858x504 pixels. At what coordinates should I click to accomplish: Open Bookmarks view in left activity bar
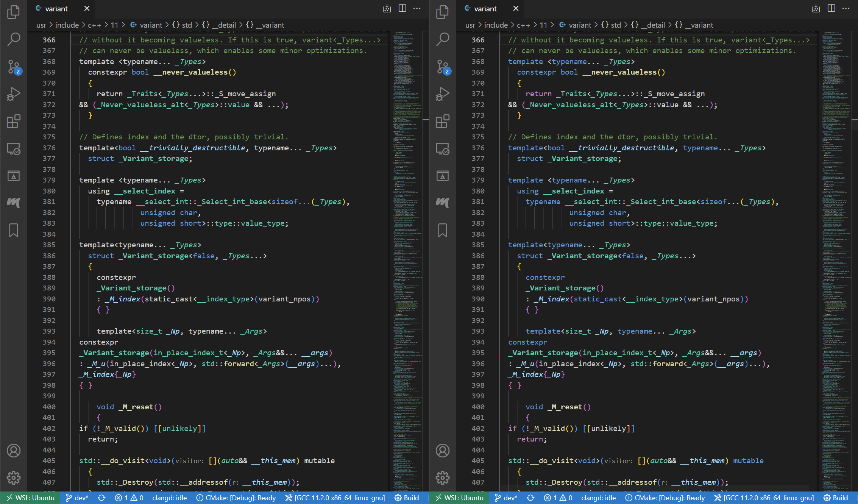click(x=14, y=230)
